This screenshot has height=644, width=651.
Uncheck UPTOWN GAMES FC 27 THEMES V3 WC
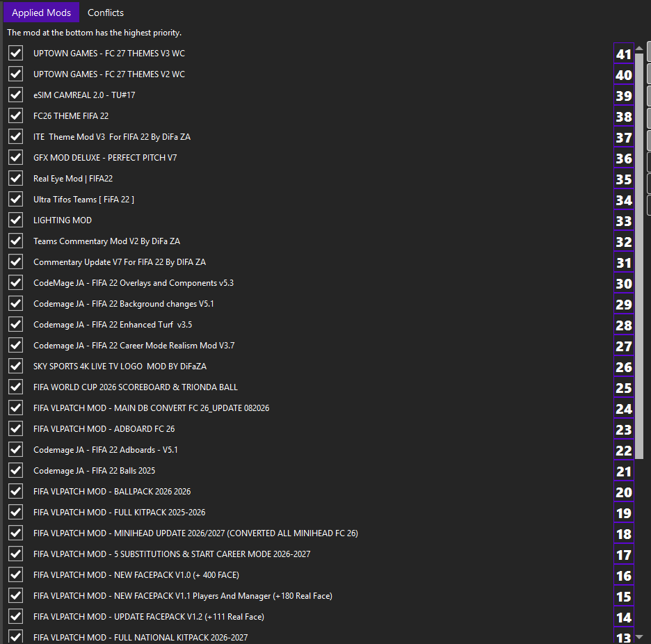point(16,53)
